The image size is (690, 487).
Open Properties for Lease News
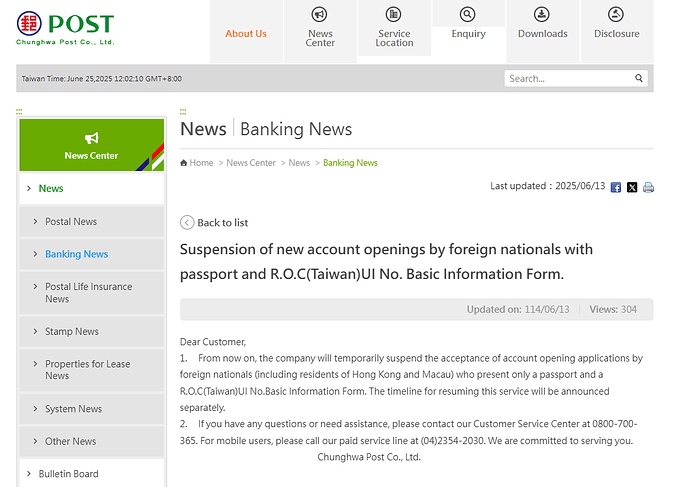[87, 370]
